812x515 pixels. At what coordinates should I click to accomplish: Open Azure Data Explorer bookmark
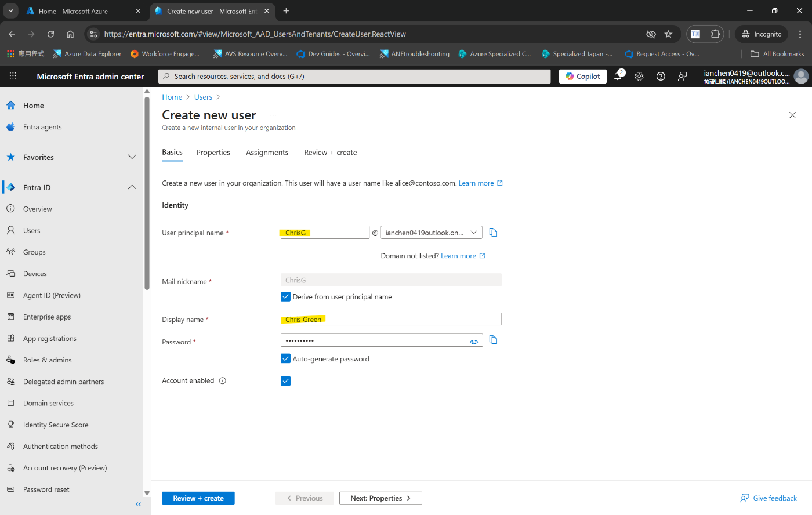[x=87, y=54]
